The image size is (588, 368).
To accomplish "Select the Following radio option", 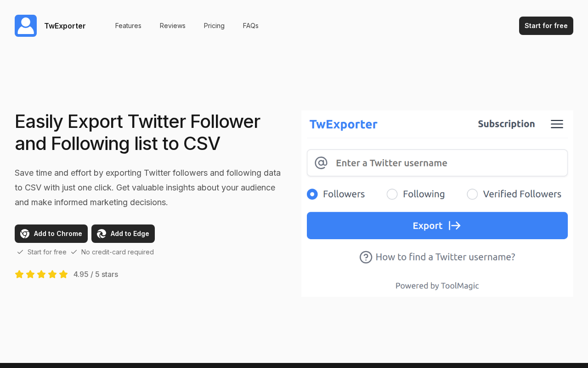I will 392,194.
